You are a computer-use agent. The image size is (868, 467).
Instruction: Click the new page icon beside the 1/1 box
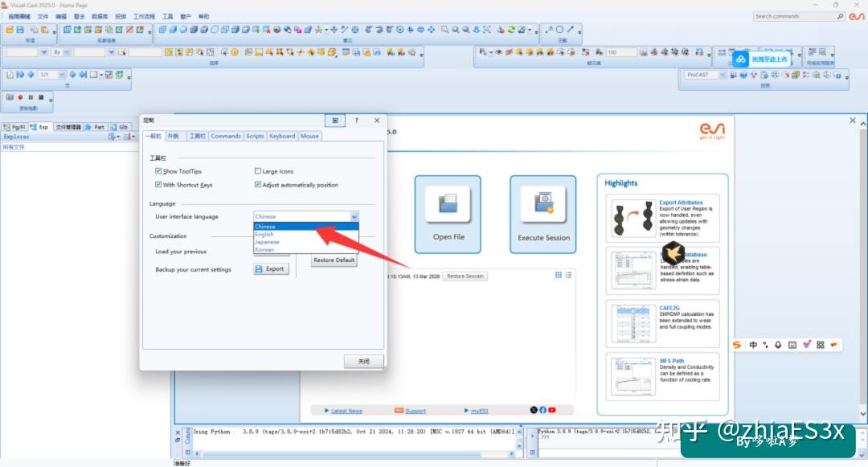pyautogui.click(x=10, y=75)
